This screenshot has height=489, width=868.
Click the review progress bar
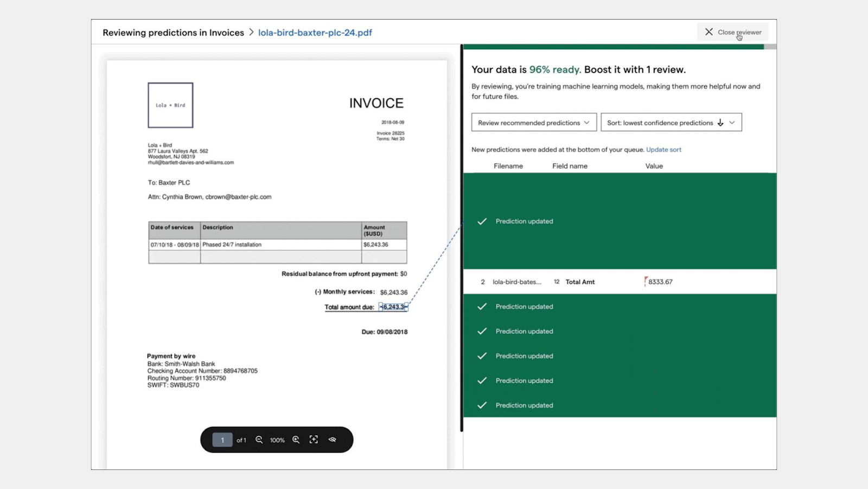click(620, 47)
